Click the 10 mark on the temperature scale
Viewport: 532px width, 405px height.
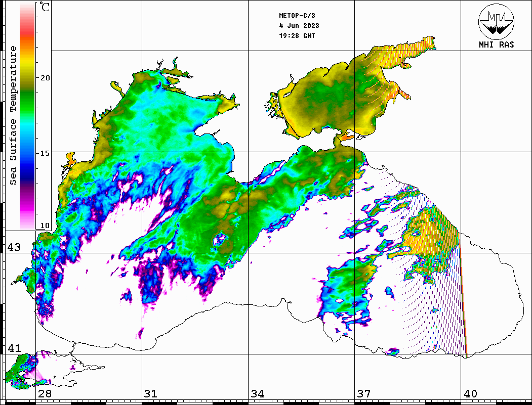click(x=45, y=226)
